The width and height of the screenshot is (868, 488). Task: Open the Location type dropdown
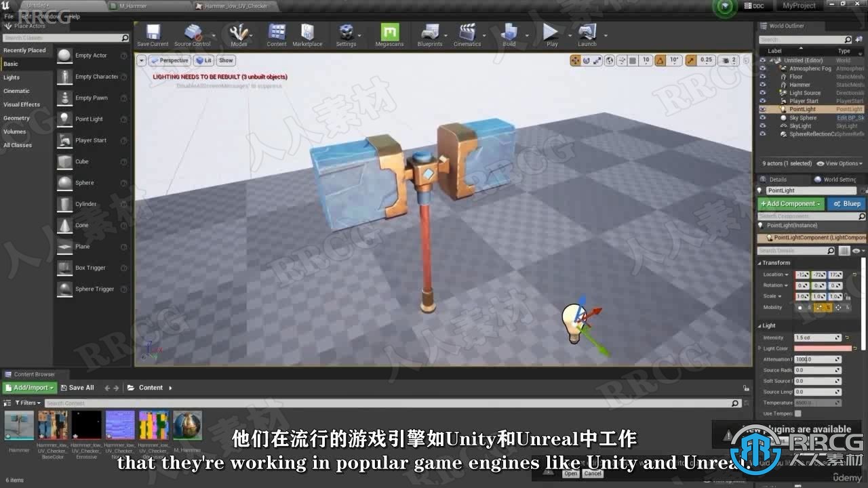(776, 274)
